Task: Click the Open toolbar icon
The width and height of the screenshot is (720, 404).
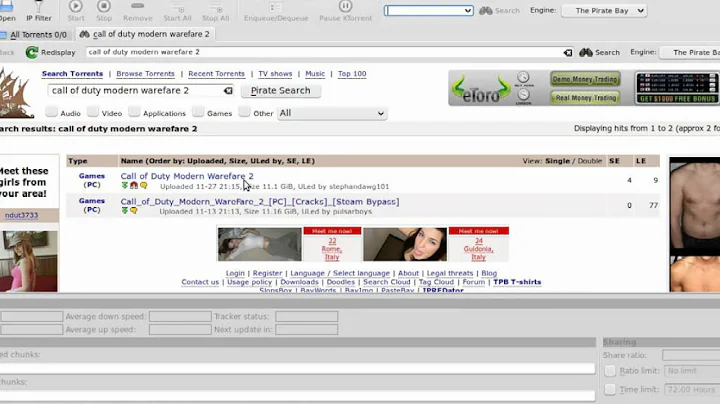Action: click(6, 6)
